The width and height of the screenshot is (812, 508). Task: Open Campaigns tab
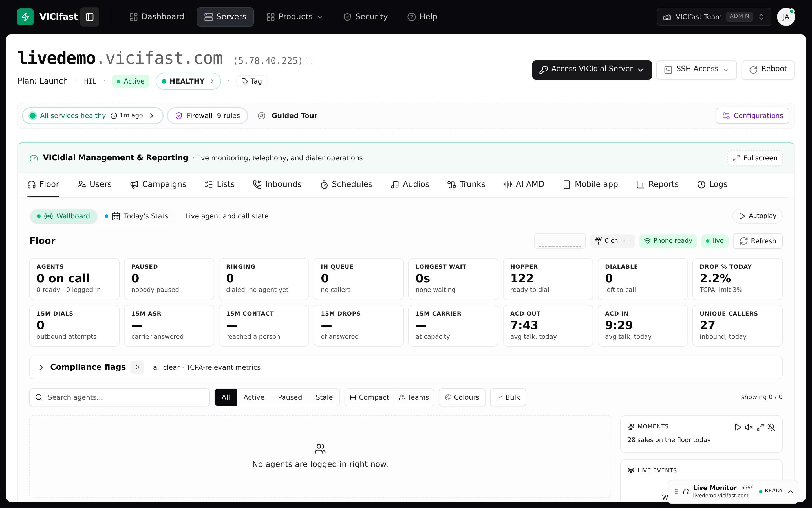[158, 184]
